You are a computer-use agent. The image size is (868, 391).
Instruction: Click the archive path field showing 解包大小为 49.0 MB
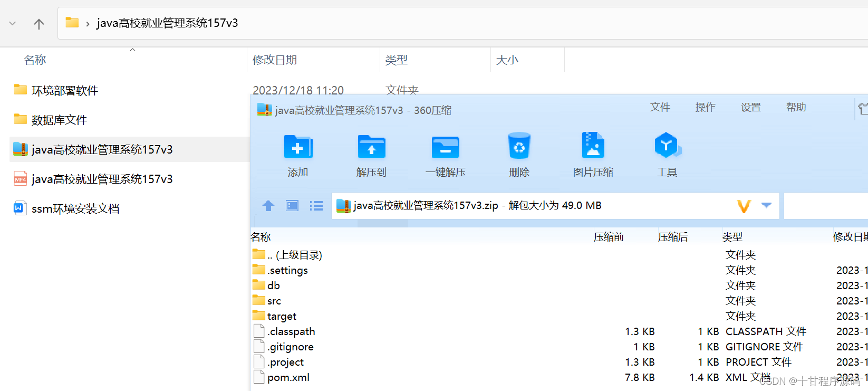pos(555,206)
